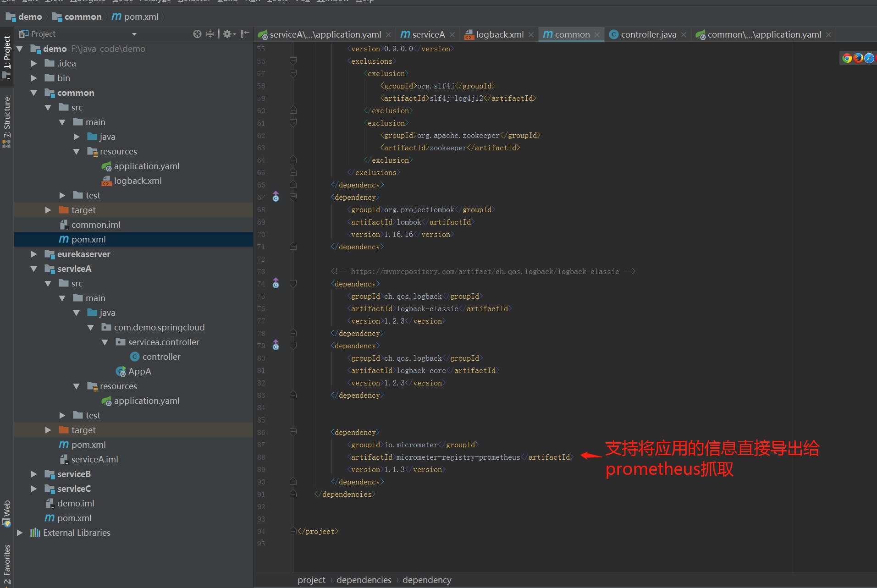The image size is (877, 588).
Task: Expand the eurekaserver module
Action: [x=34, y=254]
